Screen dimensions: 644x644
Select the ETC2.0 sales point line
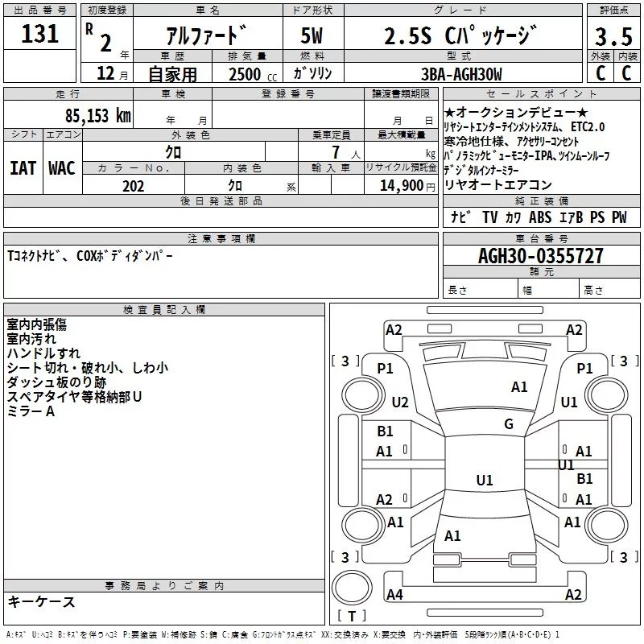[524, 127]
